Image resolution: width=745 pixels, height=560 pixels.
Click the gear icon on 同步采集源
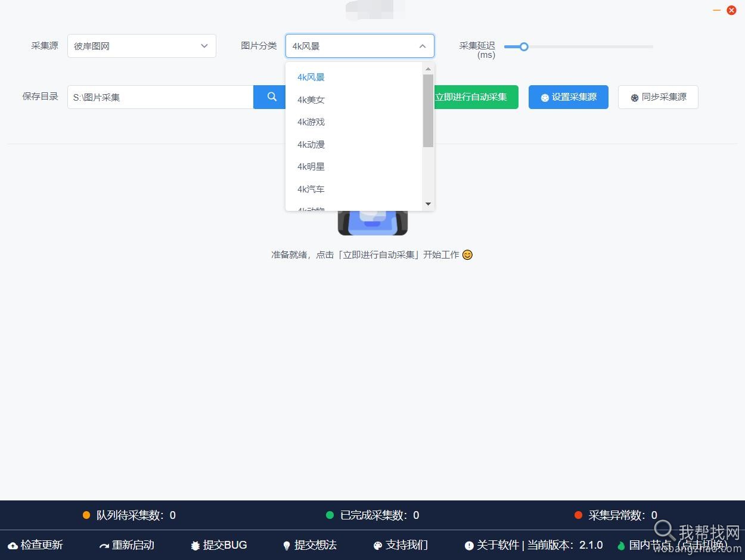click(635, 98)
